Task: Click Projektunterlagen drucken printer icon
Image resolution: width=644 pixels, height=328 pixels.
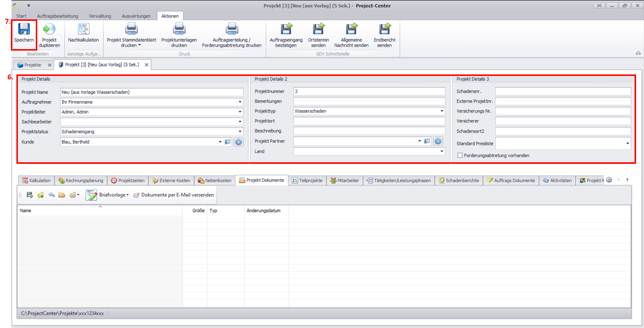Action: point(178,29)
